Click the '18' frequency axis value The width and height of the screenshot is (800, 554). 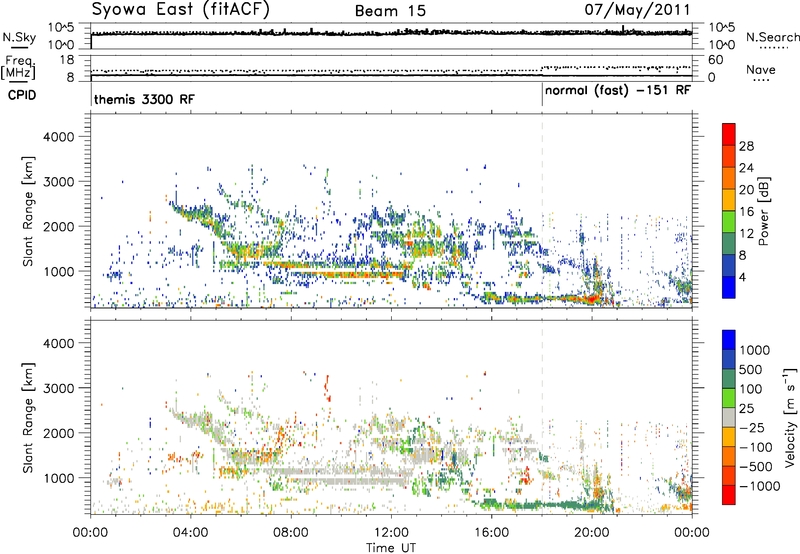[67, 60]
